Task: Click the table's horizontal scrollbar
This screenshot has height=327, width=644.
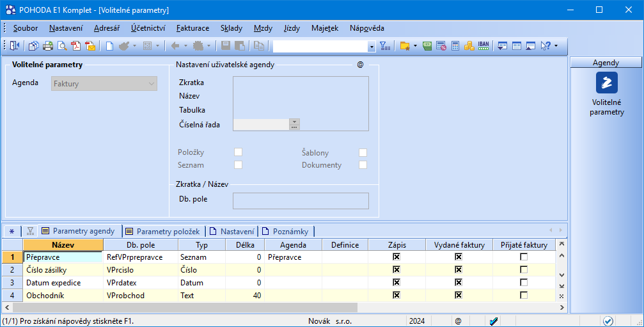Action: tap(281, 308)
